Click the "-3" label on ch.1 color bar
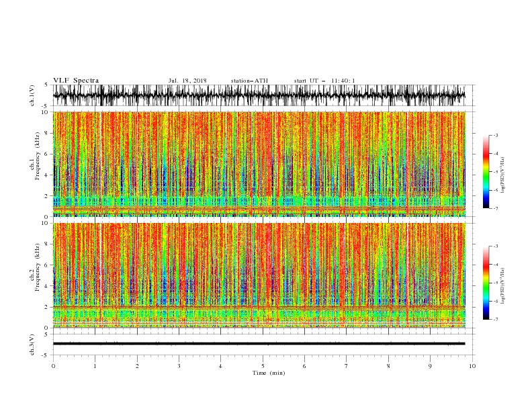 click(x=496, y=135)
